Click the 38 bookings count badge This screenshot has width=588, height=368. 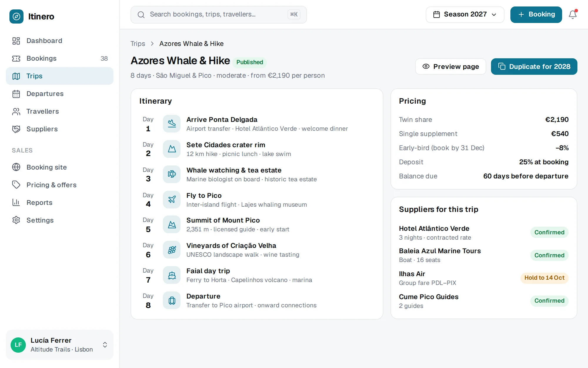pyautogui.click(x=104, y=58)
